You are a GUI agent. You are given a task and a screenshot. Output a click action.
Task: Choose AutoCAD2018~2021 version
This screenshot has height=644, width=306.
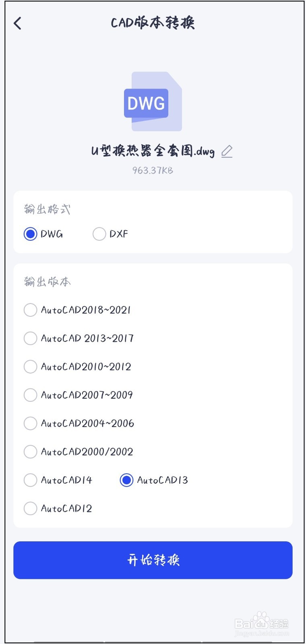point(31,310)
